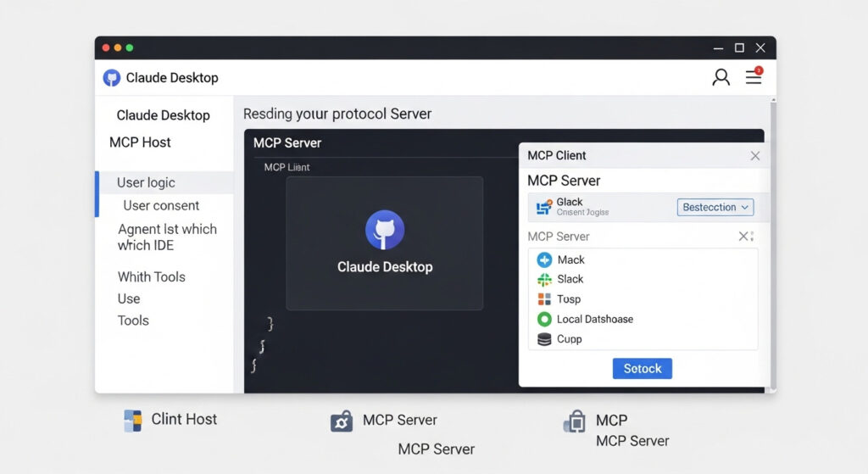Open Agent lst which IDE item
The width and height of the screenshot is (868, 474).
167,237
